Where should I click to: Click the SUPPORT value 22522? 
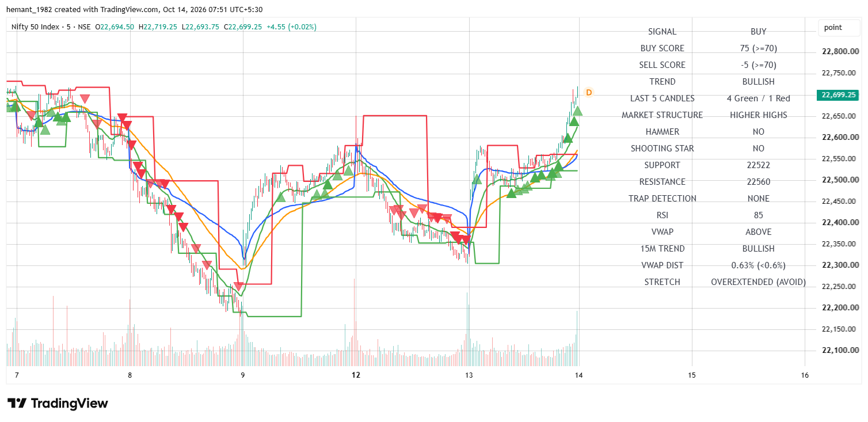coord(759,165)
